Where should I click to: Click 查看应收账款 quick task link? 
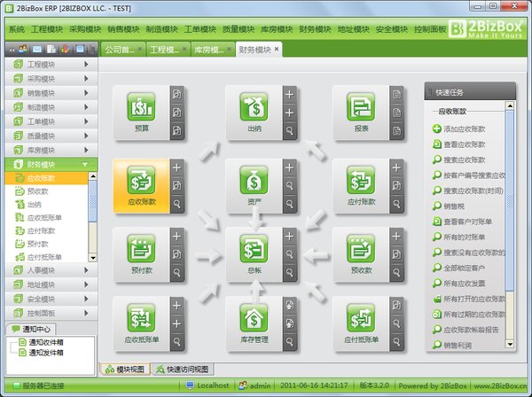point(459,144)
